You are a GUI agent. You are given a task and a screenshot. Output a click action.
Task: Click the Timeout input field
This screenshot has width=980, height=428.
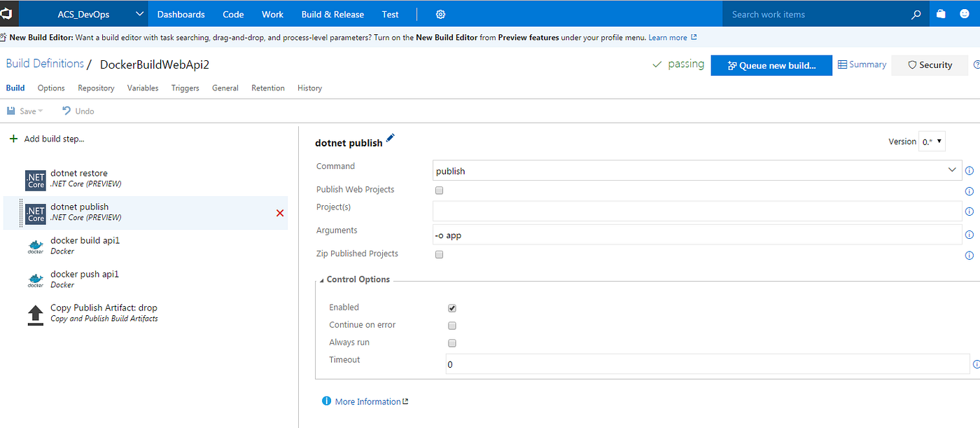708,364
